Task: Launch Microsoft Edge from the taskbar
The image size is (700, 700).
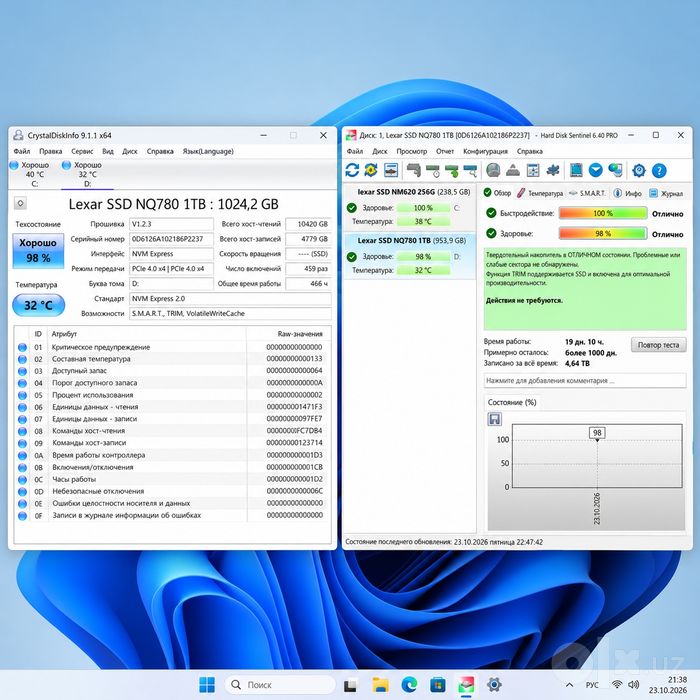Action: pos(409,684)
